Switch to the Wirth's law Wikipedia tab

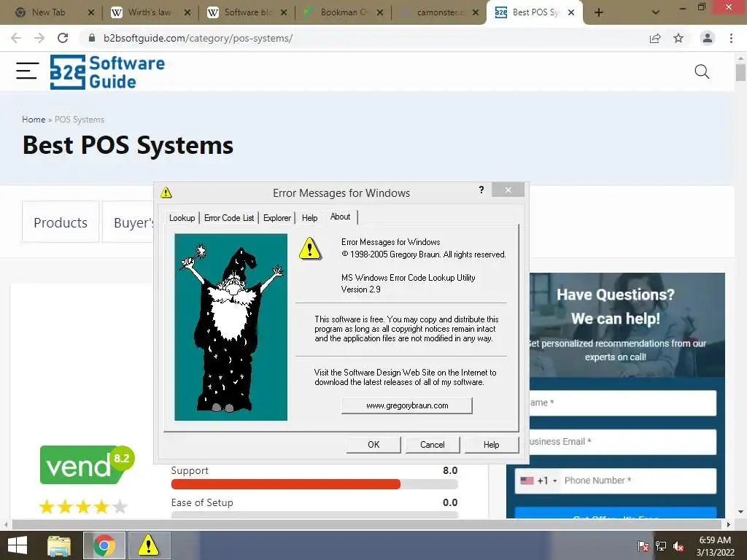149,12
